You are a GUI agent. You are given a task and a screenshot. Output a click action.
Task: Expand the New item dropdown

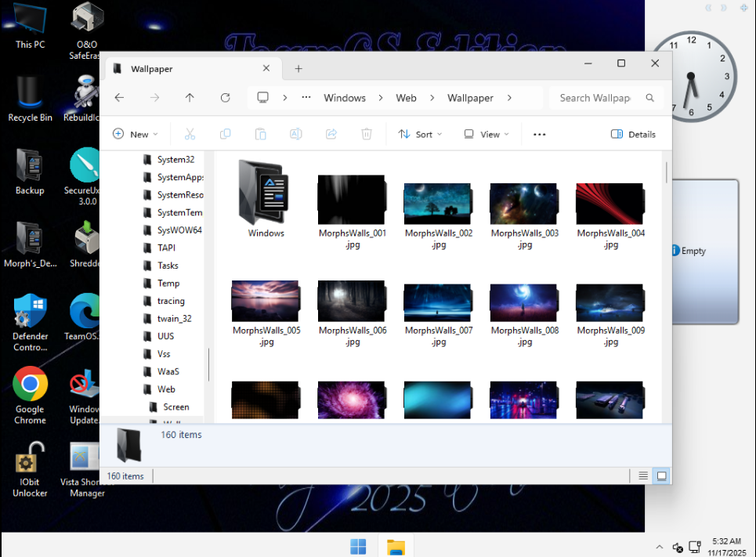pyautogui.click(x=135, y=134)
